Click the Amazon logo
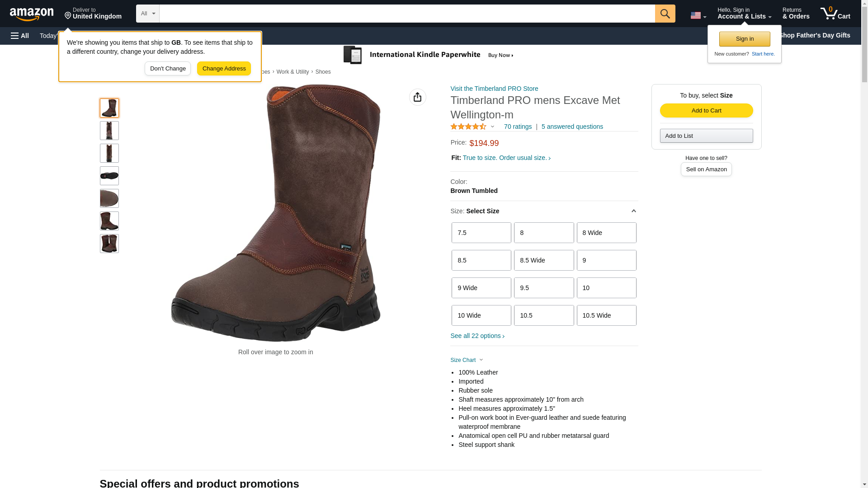Image resolution: width=868 pixels, height=488 pixels. pyautogui.click(x=32, y=14)
